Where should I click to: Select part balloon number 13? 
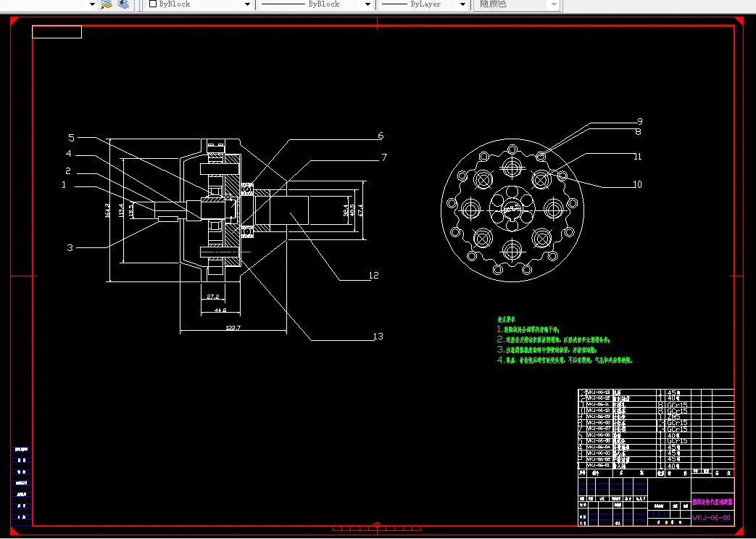[x=378, y=337]
